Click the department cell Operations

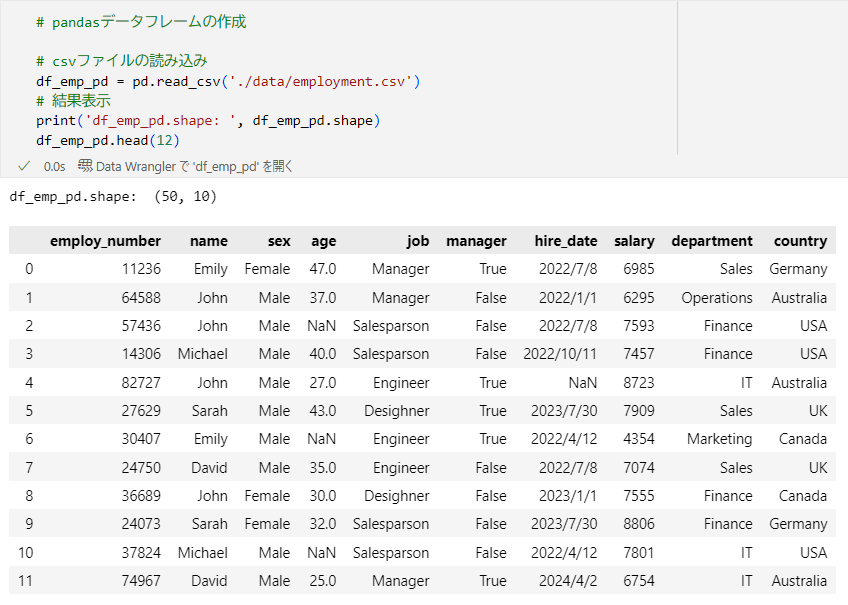point(717,298)
